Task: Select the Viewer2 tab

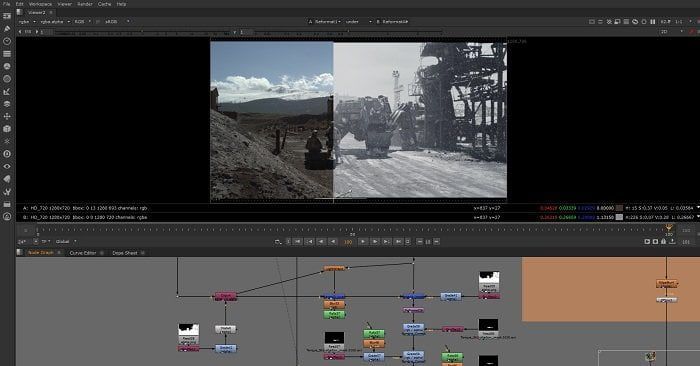Action: 37,12
